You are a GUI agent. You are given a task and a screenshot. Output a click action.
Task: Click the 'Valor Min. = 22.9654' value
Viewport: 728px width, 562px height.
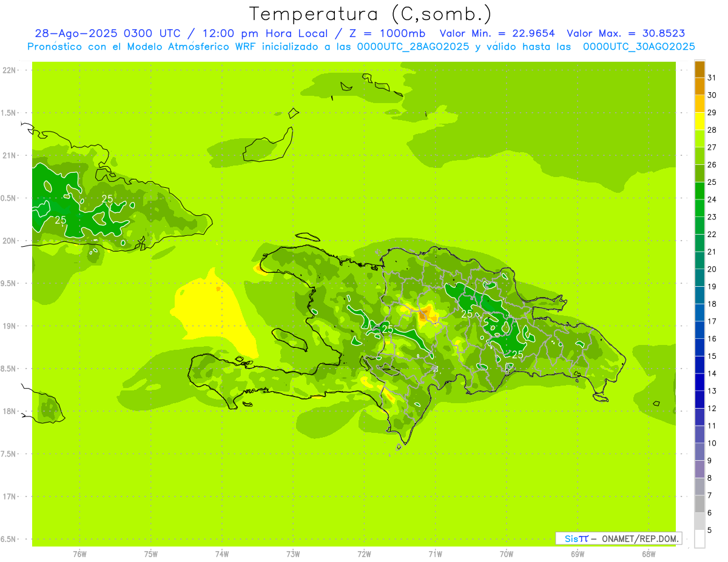pos(497,34)
